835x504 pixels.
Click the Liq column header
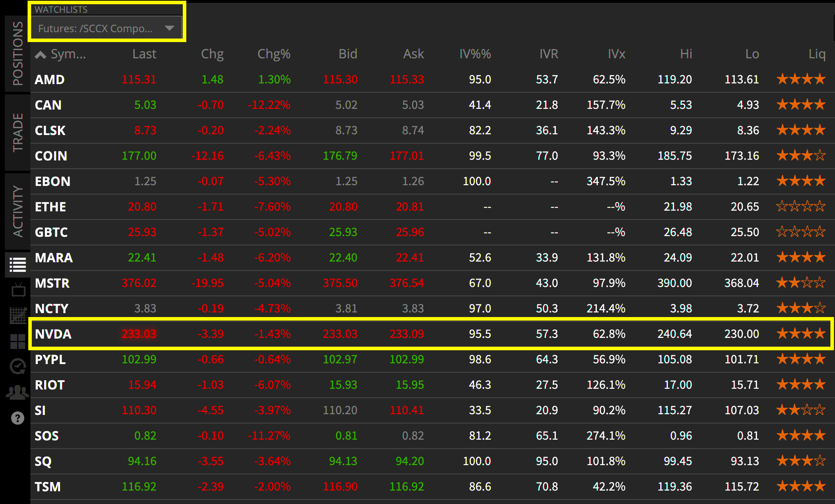coord(817,54)
